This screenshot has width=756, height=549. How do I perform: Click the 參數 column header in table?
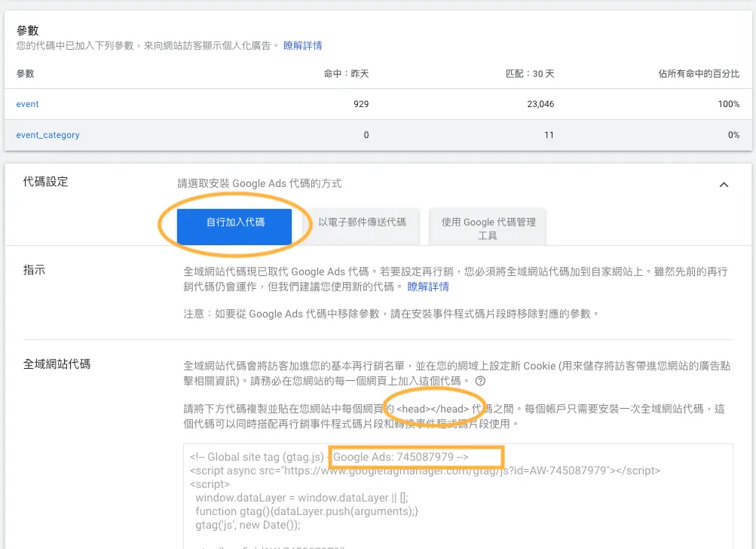tap(25, 74)
